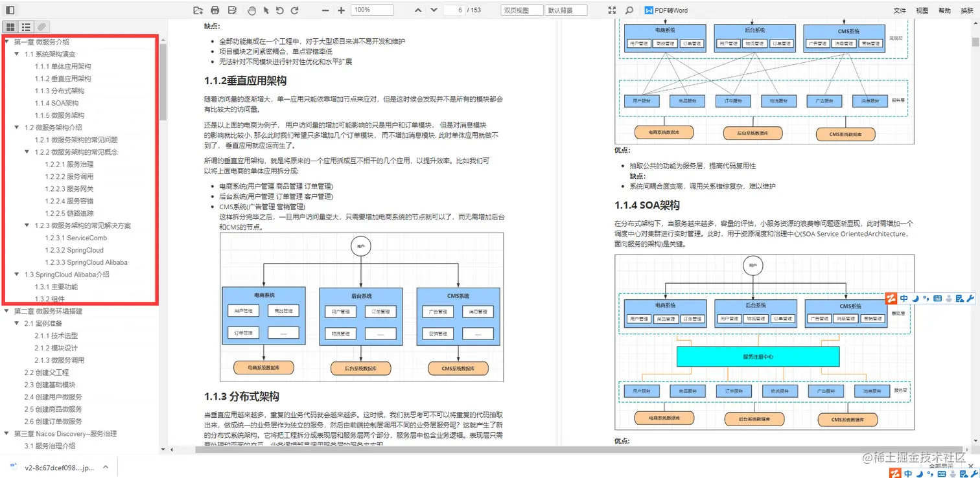Open the attachments paperclip panel
The width and height of the screenshot is (980, 478).
coord(40,26)
